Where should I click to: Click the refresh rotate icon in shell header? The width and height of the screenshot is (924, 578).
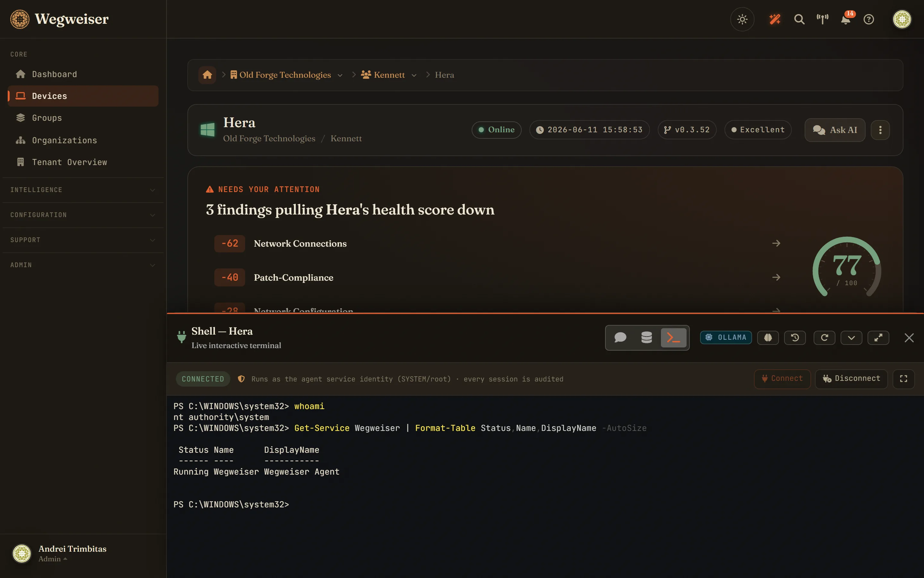tap(824, 337)
